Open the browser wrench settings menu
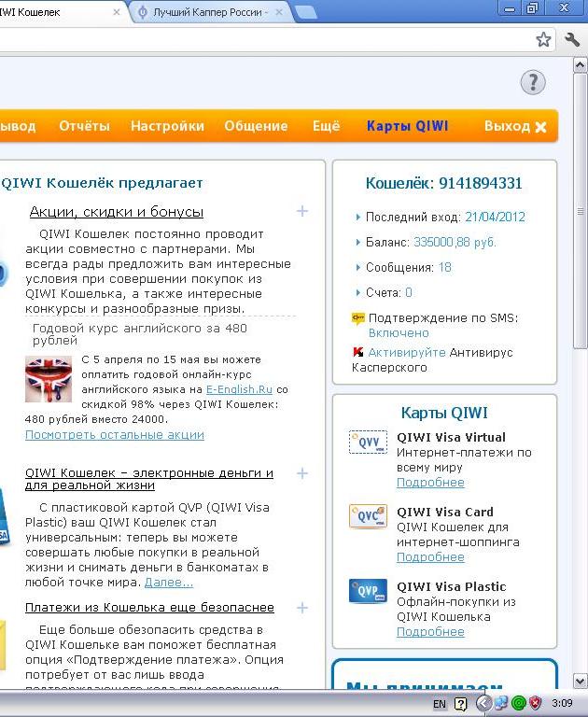588x717 pixels. pos(572,40)
